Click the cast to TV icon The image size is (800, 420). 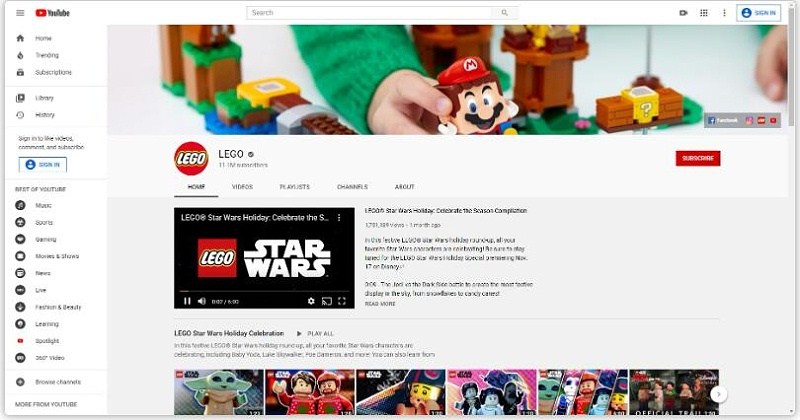[x=326, y=301]
